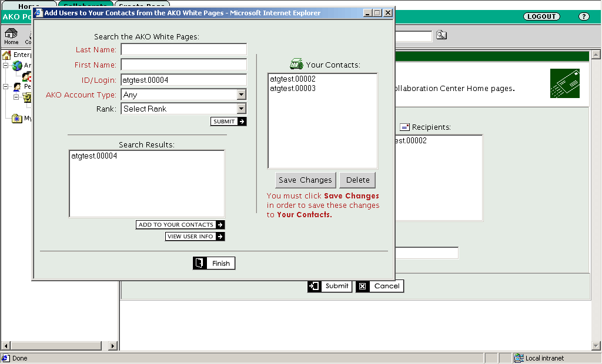Image resolution: width=602 pixels, height=364 pixels.
Task: Click the Finish button
Action: coord(214,263)
